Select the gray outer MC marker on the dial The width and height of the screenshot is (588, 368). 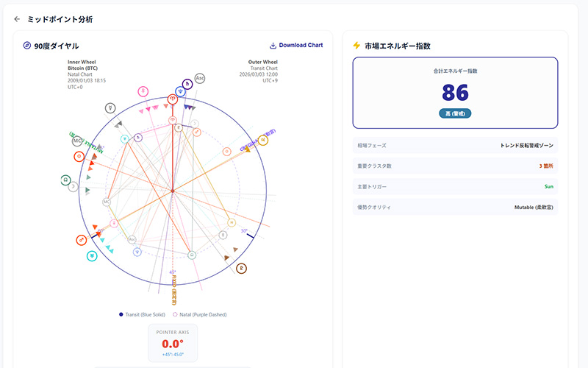point(76,141)
